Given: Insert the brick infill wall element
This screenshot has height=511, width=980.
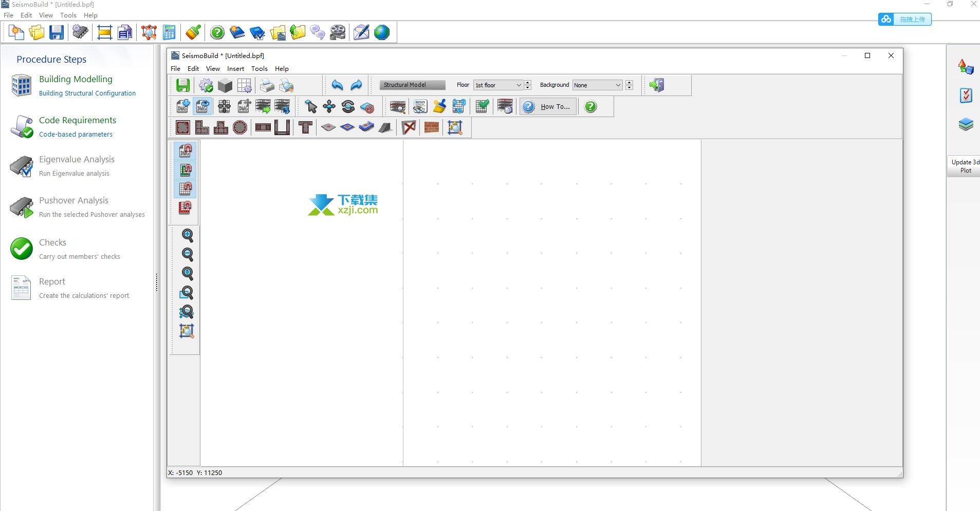Looking at the screenshot, I should (432, 127).
